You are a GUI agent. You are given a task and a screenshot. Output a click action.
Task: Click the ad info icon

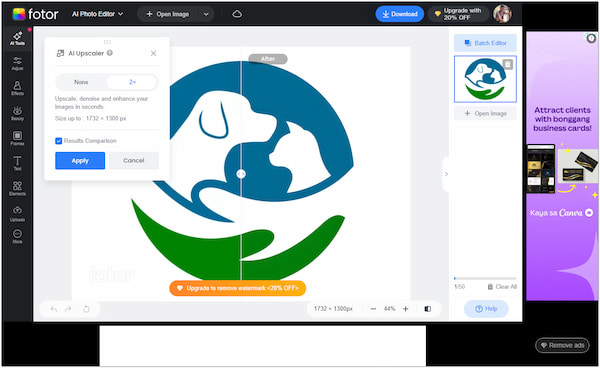tap(591, 38)
